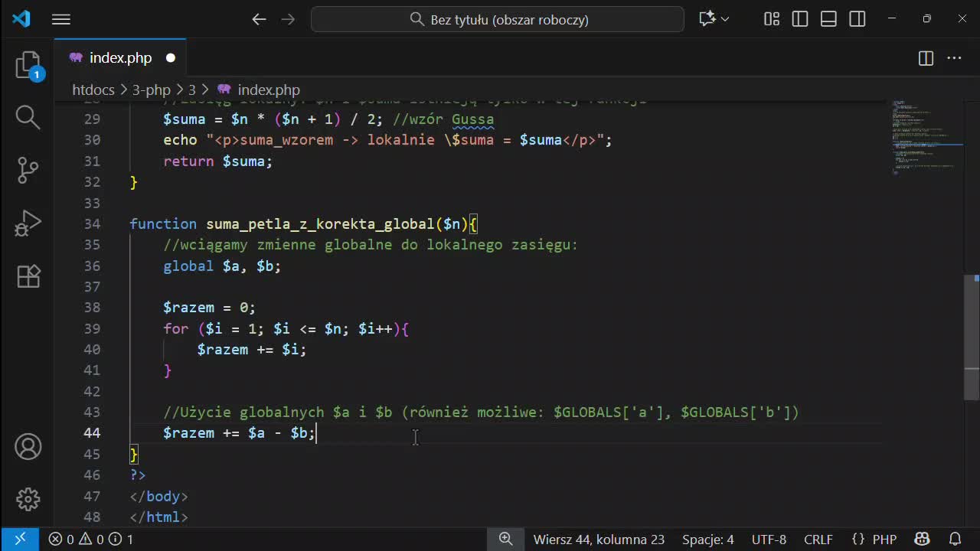Open the Copilot chat dropdown
Viewport: 980px width, 551px height.
click(725, 19)
